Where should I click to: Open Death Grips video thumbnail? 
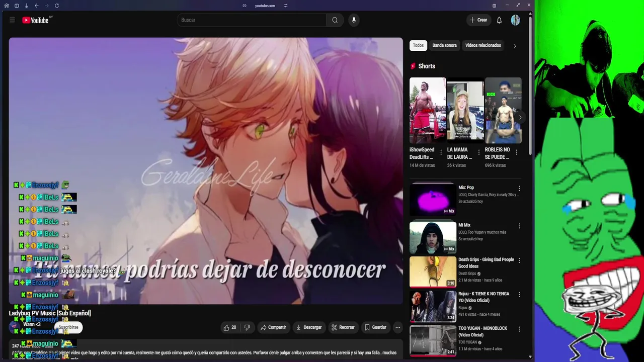tap(433, 272)
